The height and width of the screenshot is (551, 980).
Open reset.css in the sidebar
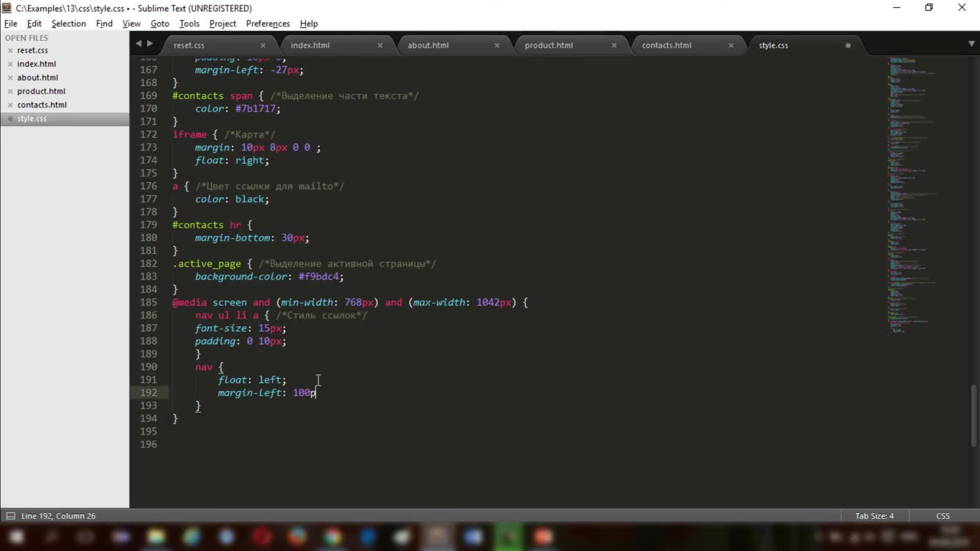click(33, 51)
